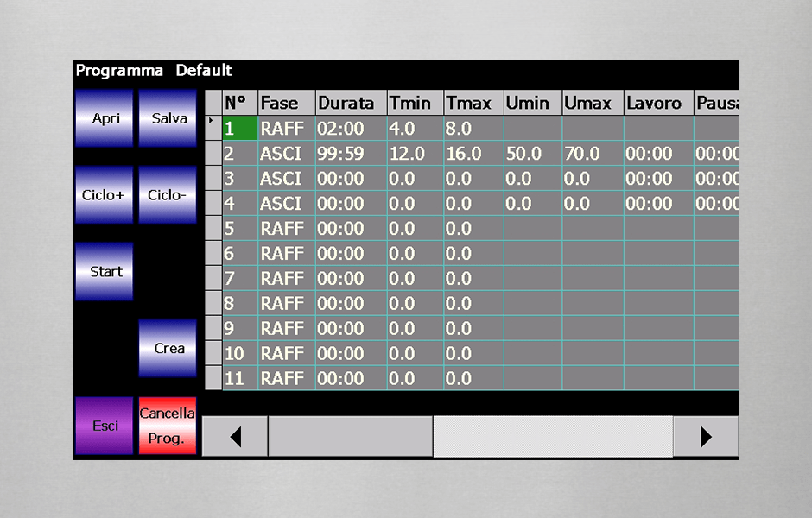Select the Tmax column header
This screenshot has height=518, width=812.
click(474, 103)
